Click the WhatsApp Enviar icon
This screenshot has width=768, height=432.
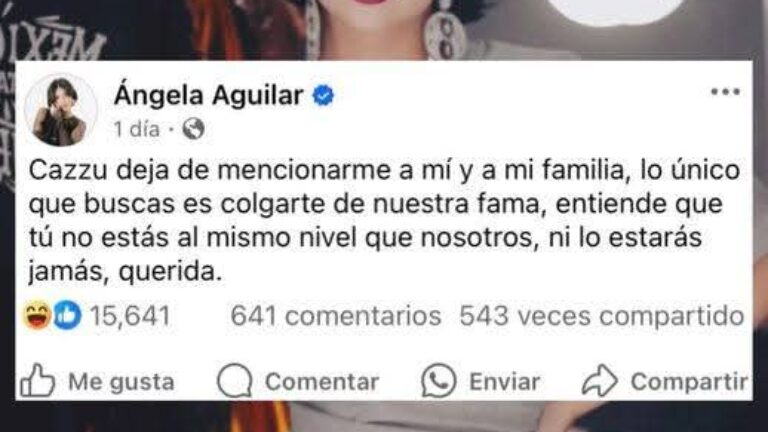(439, 381)
